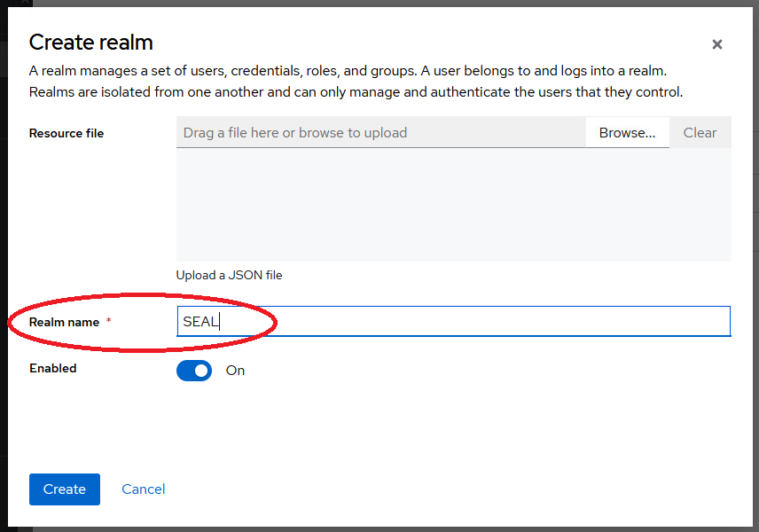Click the Create realm dialog title
Screen dimensions: 759x532
pyautogui.click(x=90, y=42)
